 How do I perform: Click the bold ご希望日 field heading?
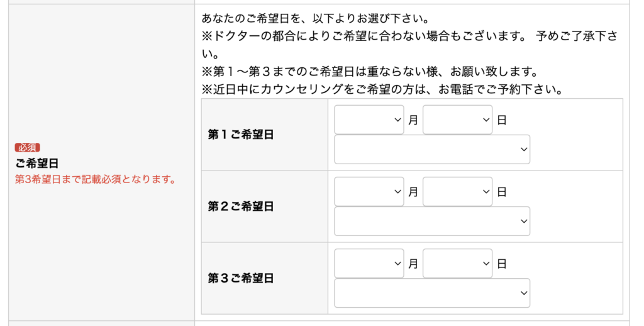click(37, 164)
